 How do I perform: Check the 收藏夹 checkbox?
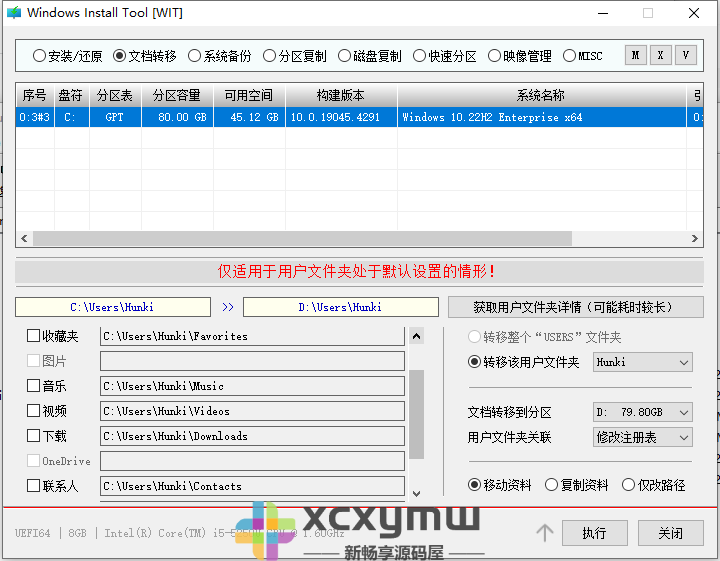tap(33, 336)
